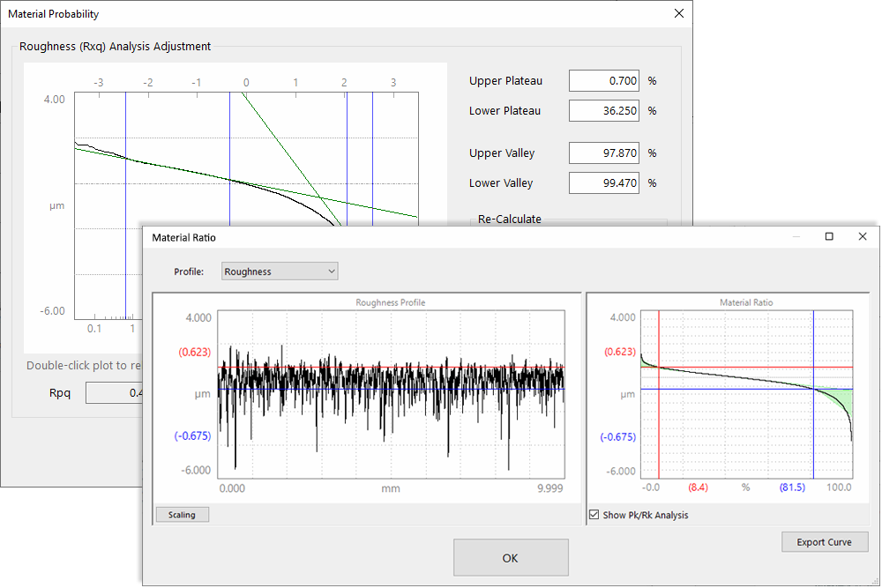Open the Profile dropdown set to Roughness
The image size is (882, 588).
pos(280,271)
